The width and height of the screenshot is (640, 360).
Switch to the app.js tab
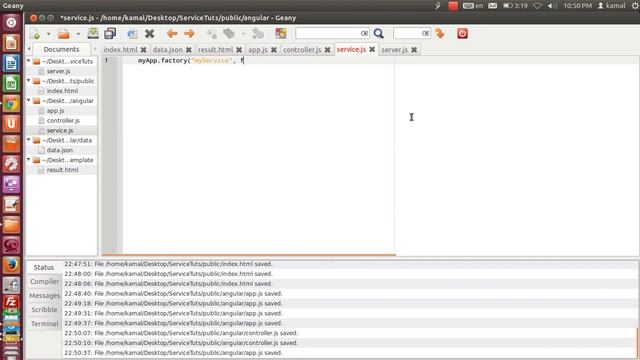tap(258, 49)
